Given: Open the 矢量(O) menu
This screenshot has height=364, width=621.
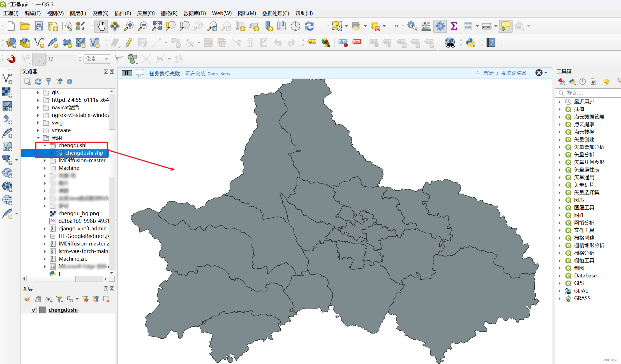Looking at the screenshot, I should 146,13.
